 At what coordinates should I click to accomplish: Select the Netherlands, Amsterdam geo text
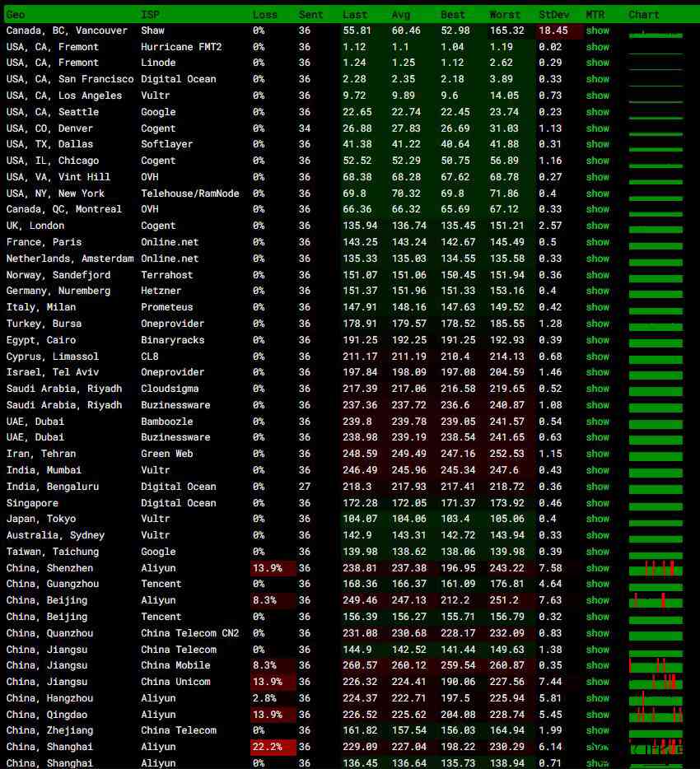pyautogui.click(x=70, y=259)
